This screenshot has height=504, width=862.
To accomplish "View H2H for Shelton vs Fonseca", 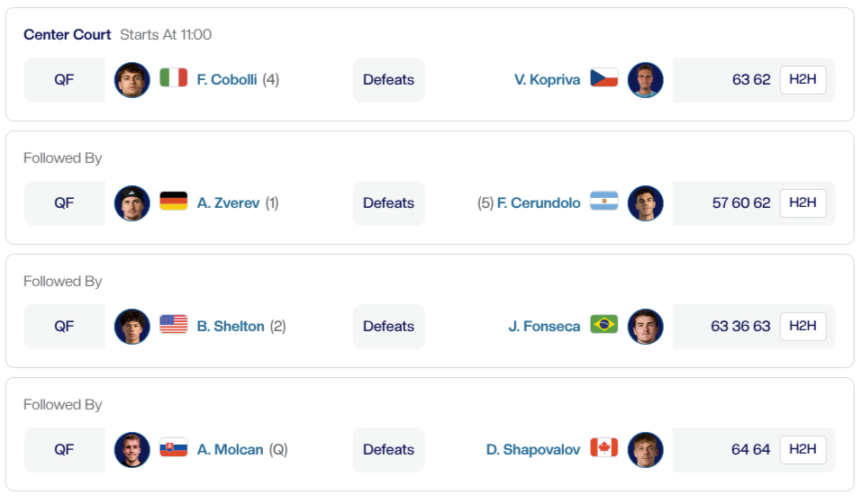I will [803, 326].
